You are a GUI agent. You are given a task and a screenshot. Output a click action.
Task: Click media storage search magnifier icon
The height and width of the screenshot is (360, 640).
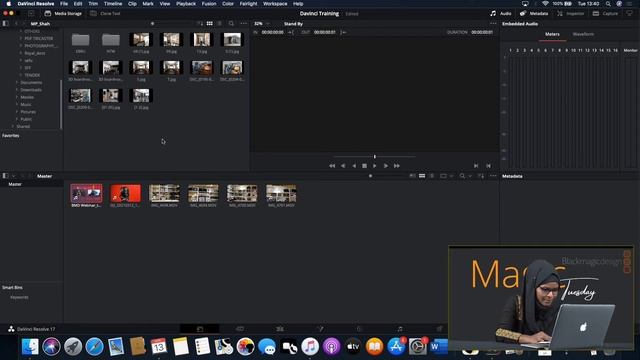[231, 24]
